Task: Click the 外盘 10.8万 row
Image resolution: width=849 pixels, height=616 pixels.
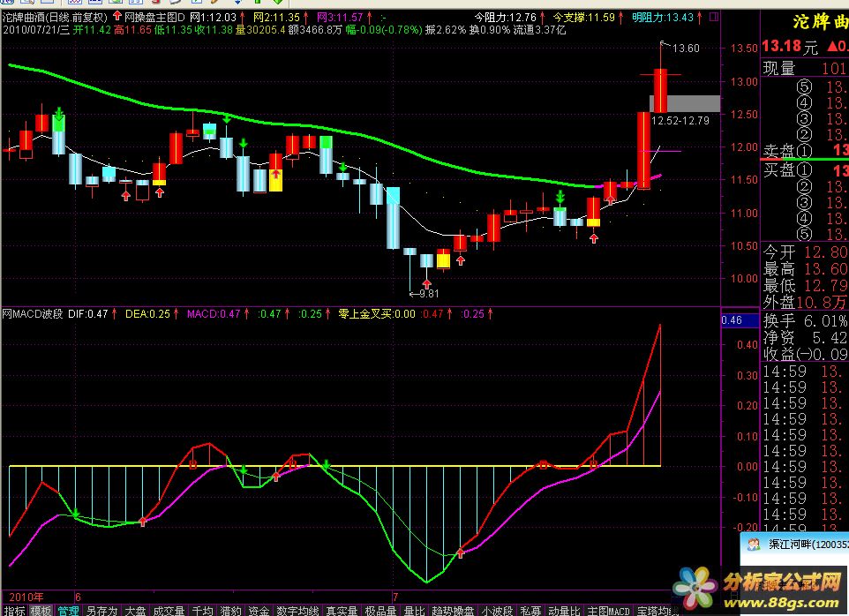Action: 805,302
